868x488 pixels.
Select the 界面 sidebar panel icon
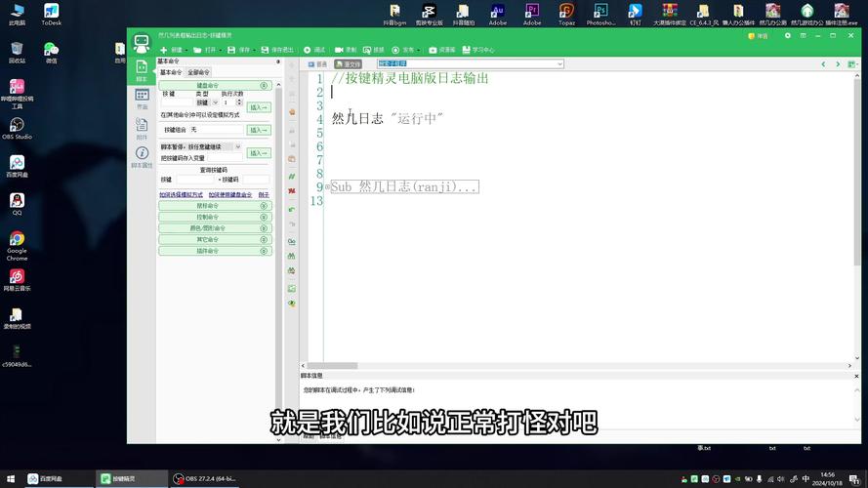(142, 98)
